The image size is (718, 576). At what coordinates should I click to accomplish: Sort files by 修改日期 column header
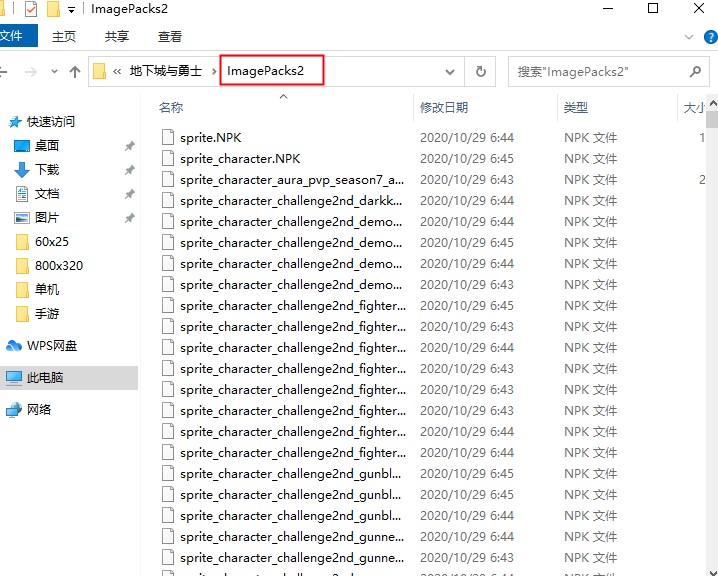pyautogui.click(x=445, y=107)
